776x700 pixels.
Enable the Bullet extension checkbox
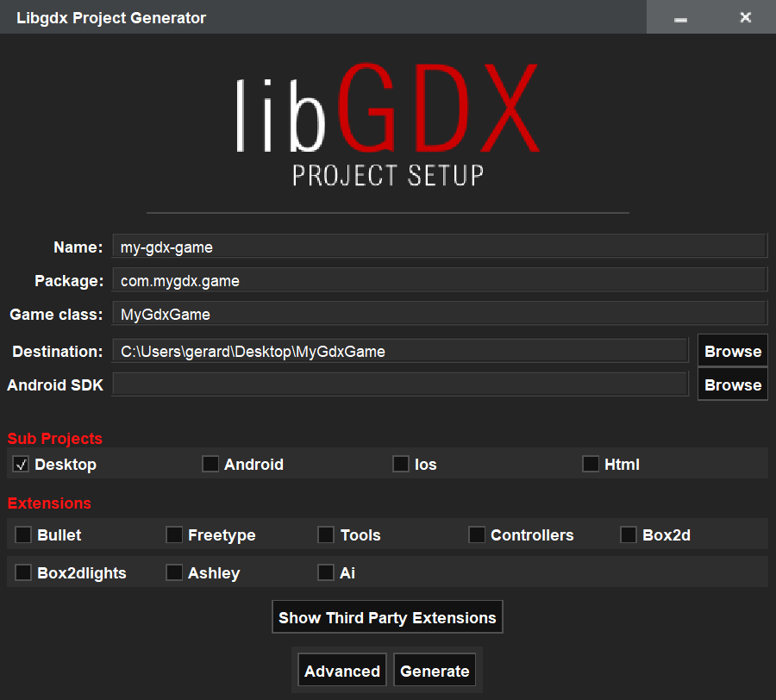pos(23,535)
